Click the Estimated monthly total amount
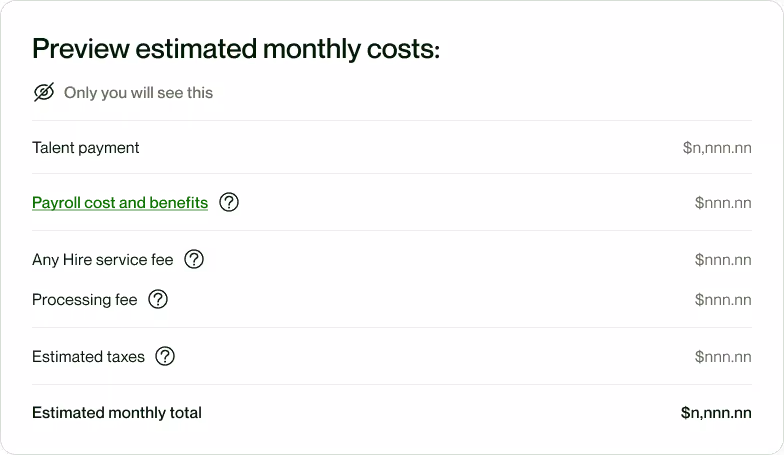The width and height of the screenshot is (784, 455). [x=716, y=413]
